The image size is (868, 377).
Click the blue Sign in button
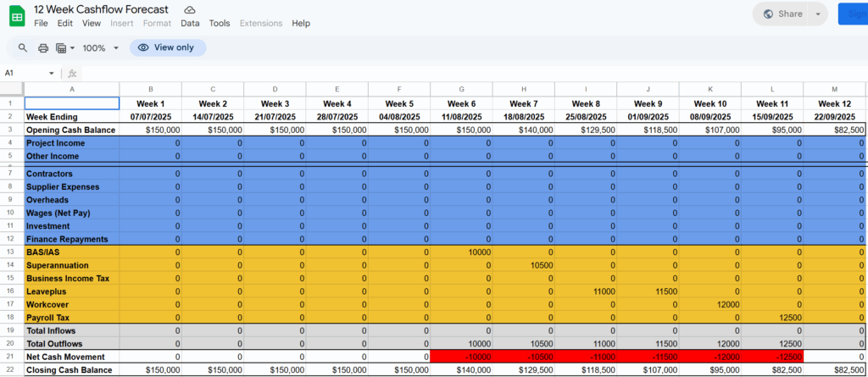click(853, 14)
